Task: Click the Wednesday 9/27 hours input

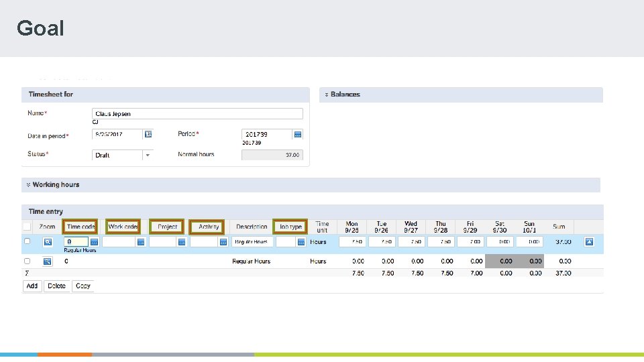Action: point(411,242)
